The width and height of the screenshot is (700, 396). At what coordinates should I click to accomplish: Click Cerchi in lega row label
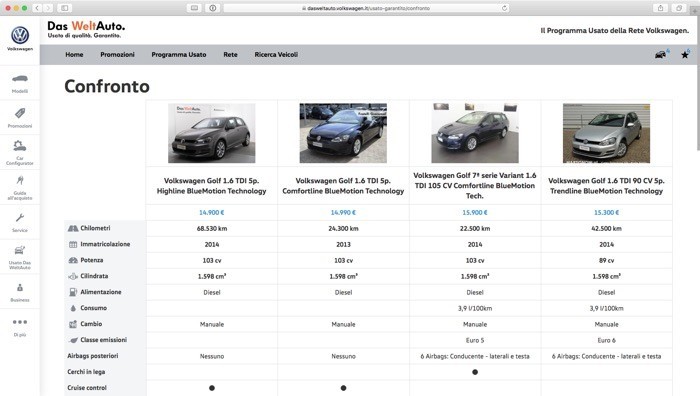(86, 372)
